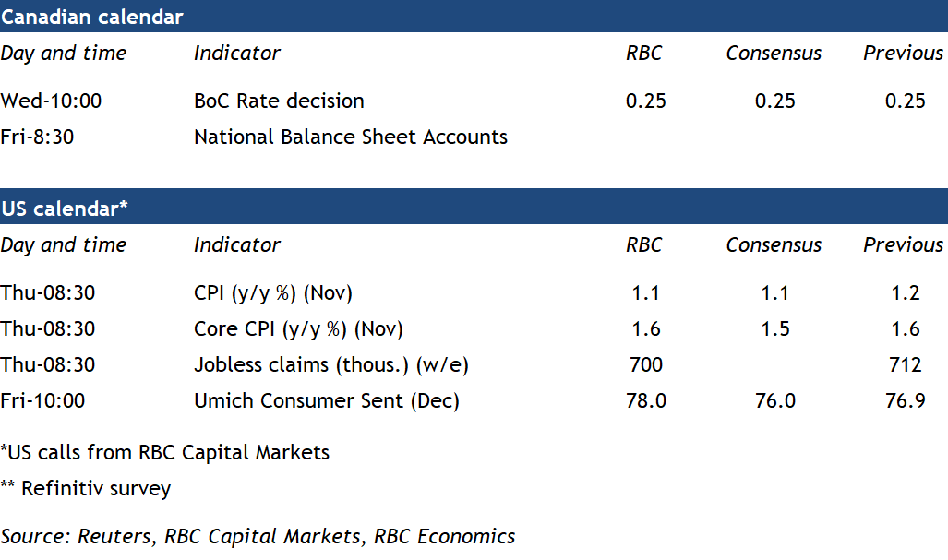Click the 1.2 previous CPI value
This screenshot has height=560, width=948.
coord(905,293)
